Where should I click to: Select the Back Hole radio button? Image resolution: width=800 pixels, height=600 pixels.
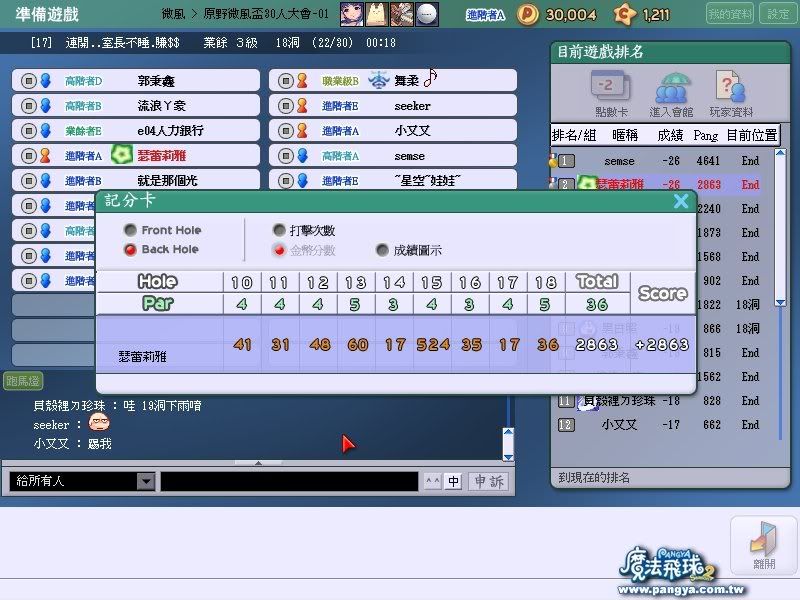point(130,249)
